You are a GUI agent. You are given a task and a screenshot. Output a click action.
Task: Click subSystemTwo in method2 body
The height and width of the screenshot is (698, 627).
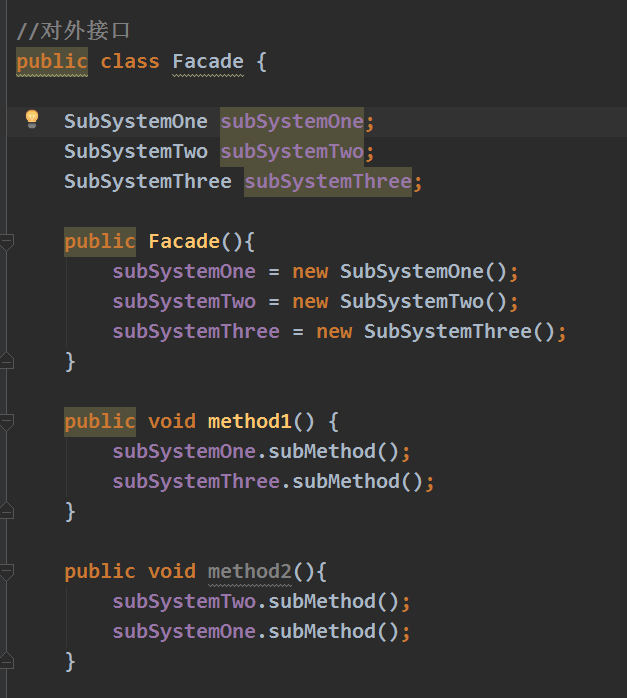click(x=184, y=601)
